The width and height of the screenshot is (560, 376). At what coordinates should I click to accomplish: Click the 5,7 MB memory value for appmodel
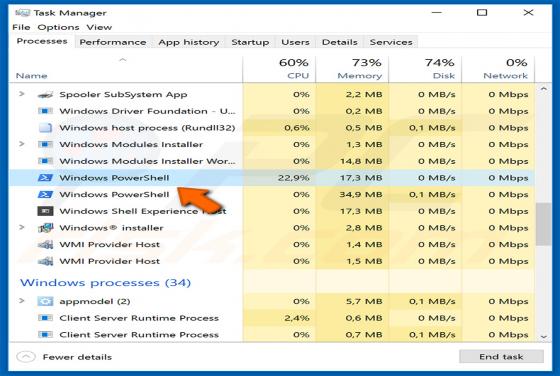pyautogui.click(x=364, y=301)
